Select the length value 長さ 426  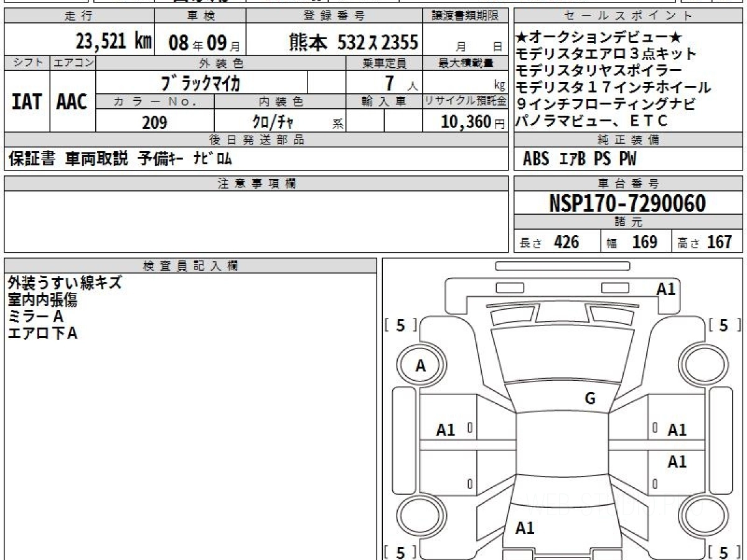pyautogui.click(x=549, y=242)
